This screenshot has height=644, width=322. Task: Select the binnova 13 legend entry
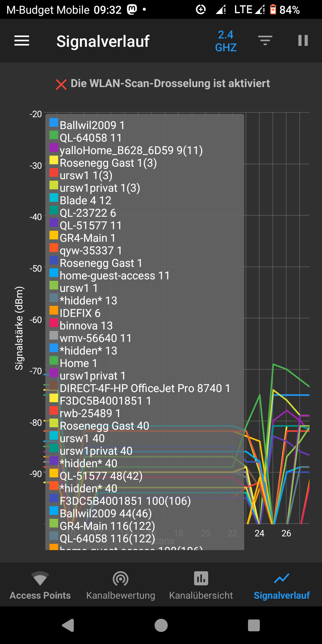[x=86, y=326]
